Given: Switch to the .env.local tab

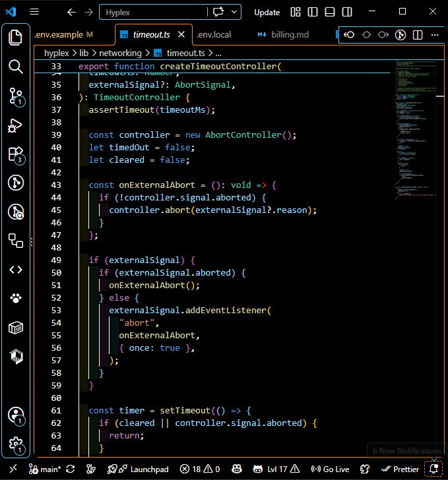Looking at the screenshot, I should point(214,35).
